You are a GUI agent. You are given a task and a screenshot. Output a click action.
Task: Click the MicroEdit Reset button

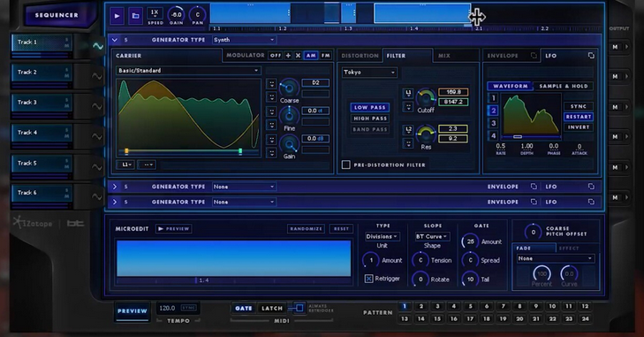(x=341, y=229)
